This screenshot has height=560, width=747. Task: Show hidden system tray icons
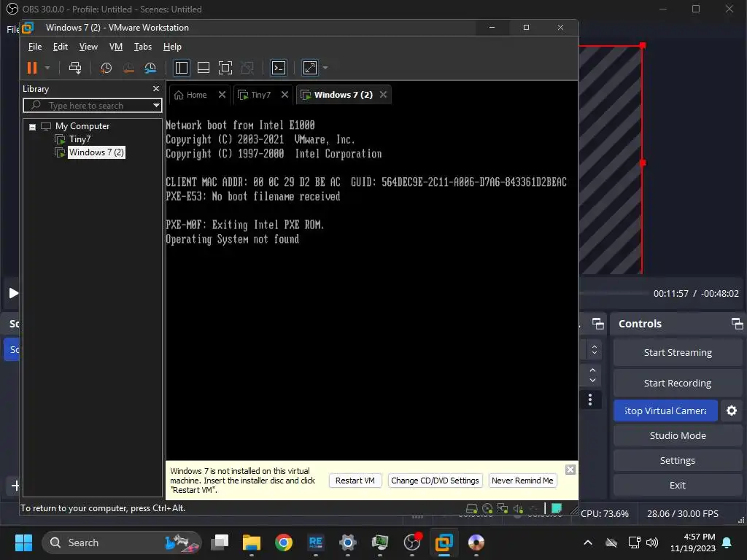(x=588, y=542)
